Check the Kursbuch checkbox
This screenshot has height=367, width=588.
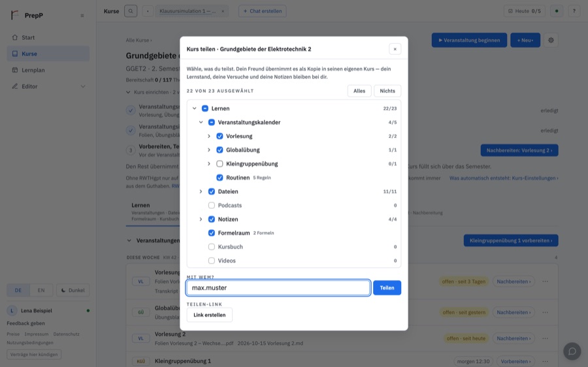pyautogui.click(x=212, y=247)
